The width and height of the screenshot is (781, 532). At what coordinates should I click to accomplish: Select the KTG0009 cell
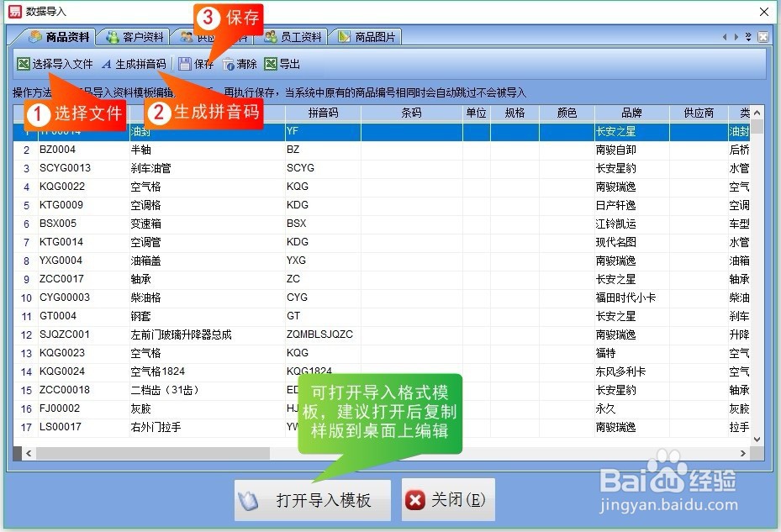(x=83, y=205)
